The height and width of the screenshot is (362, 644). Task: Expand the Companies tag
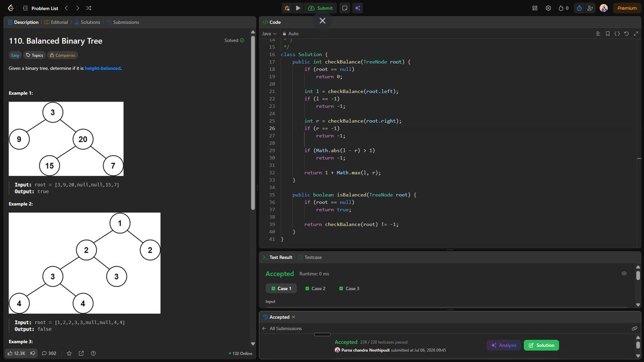(x=62, y=55)
